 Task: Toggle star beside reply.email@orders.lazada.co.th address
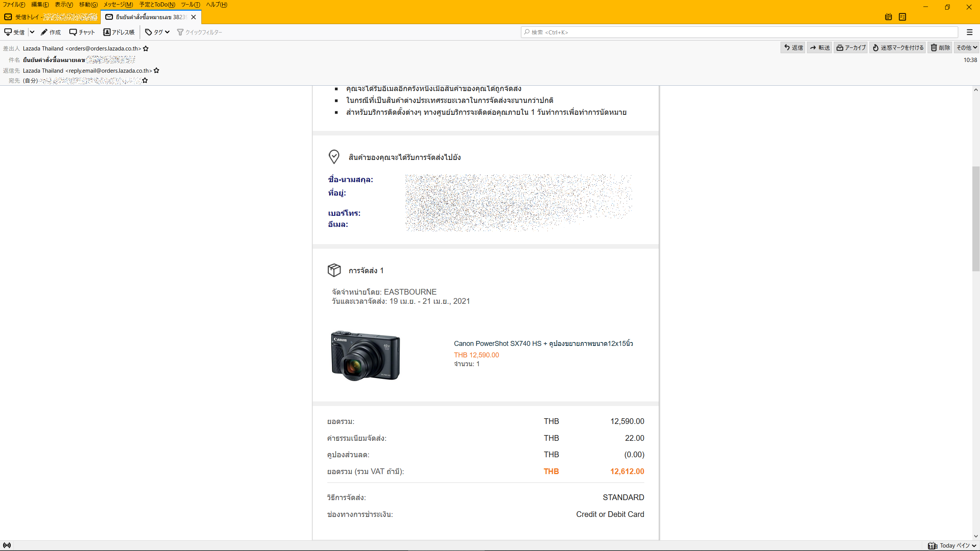click(157, 71)
